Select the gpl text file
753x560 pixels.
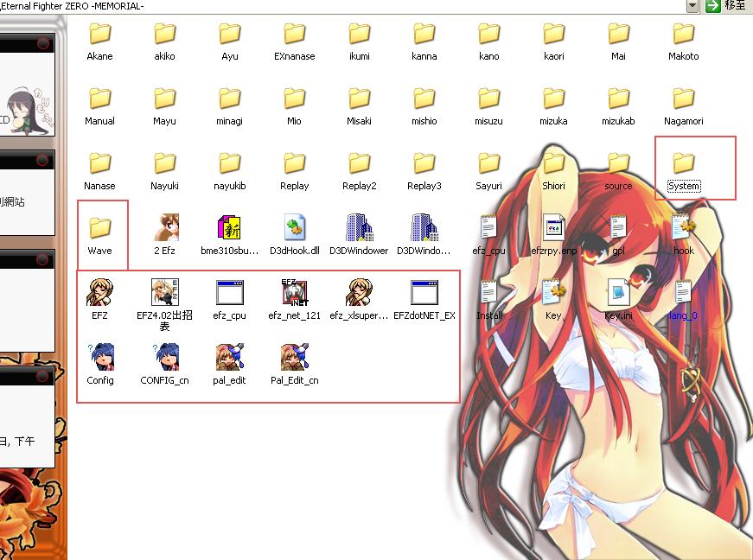click(618, 228)
